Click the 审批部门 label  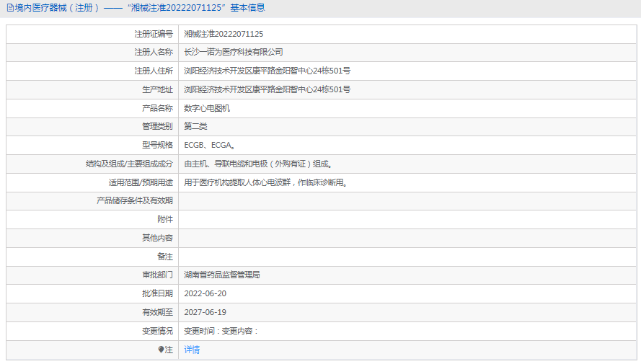(157, 275)
